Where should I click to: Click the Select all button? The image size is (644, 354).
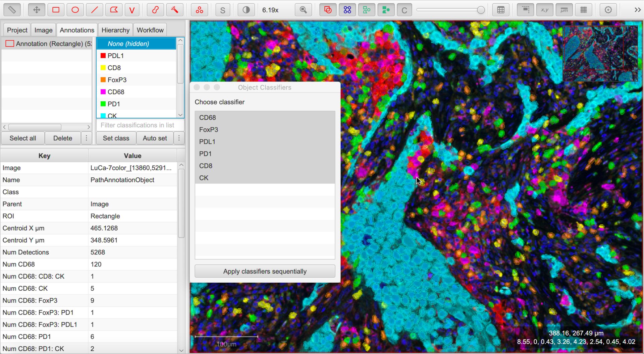click(23, 138)
